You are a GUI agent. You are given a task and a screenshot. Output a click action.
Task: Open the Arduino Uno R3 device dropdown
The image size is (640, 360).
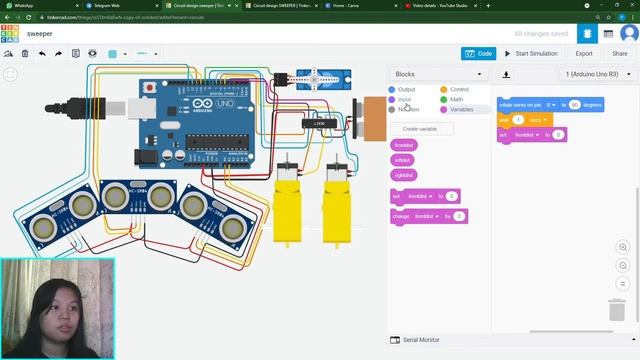click(598, 74)
